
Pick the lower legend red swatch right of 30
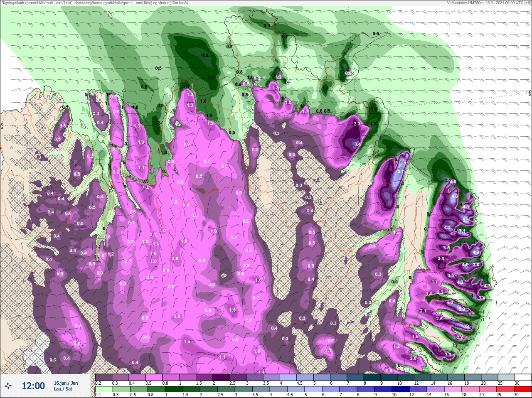pyautogui.click(x=523, y=389)
